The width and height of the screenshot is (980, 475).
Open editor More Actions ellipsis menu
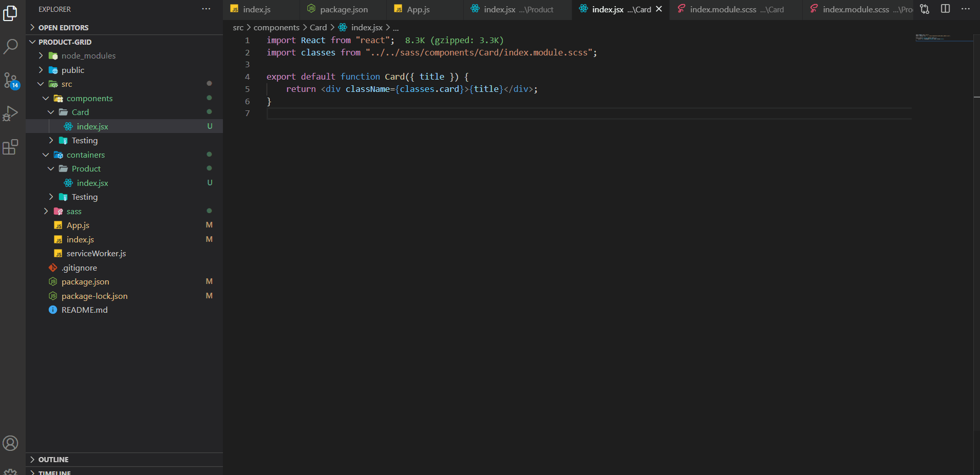click(967, 9)
